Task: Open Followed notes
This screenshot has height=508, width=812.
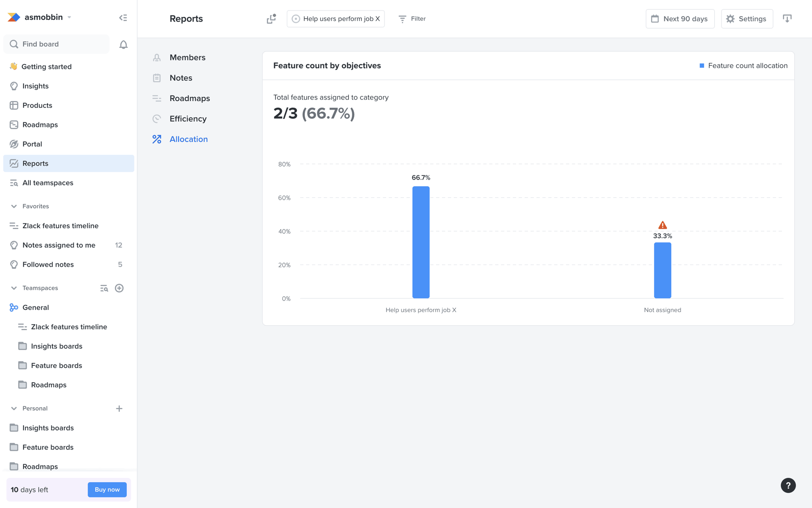Action: click(x=69, y=265)
